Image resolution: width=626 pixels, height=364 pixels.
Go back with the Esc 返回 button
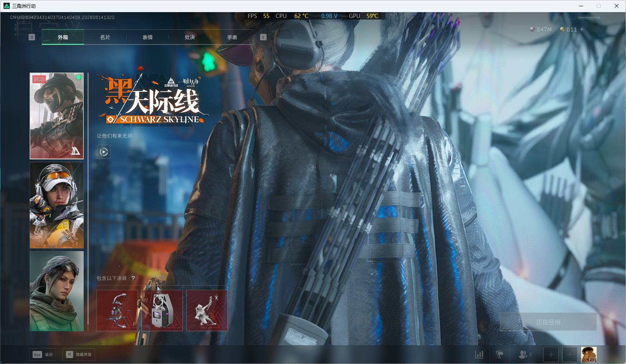point(43,355)
